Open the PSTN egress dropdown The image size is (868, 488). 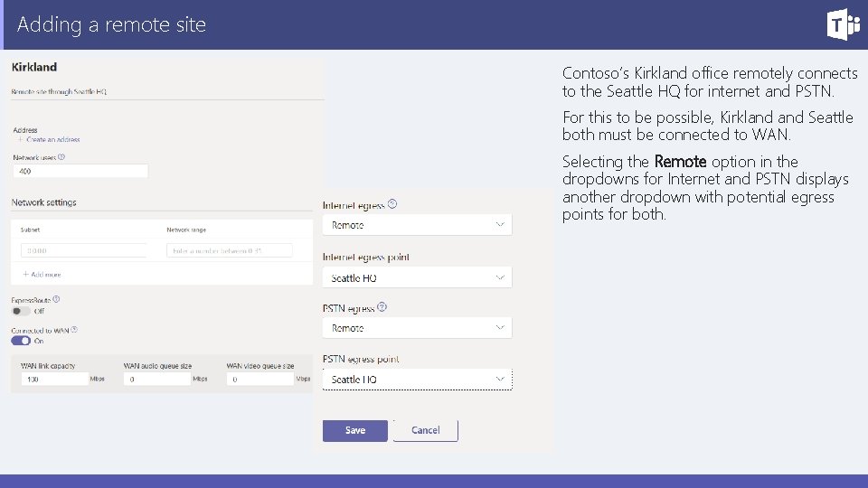point(417,328)
